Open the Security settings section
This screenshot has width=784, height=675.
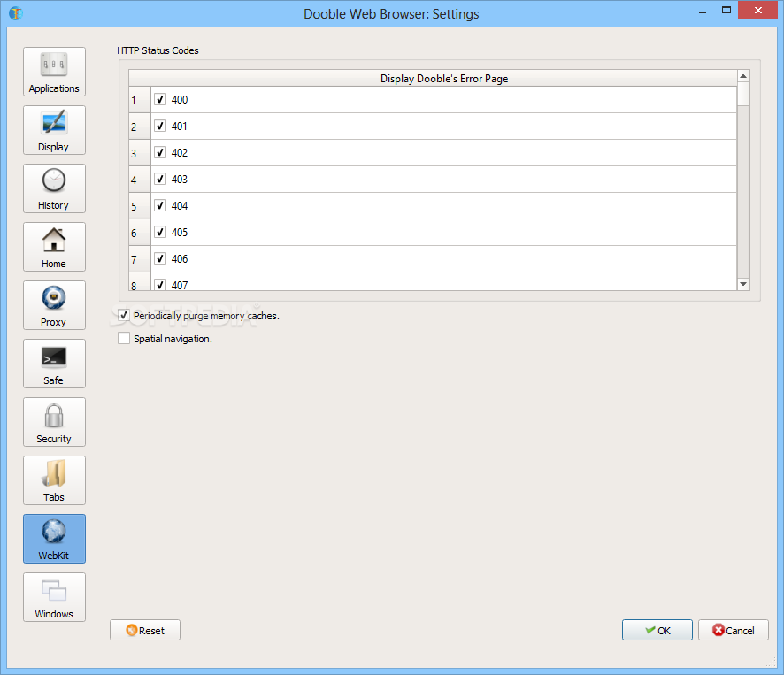coord(54,422)
